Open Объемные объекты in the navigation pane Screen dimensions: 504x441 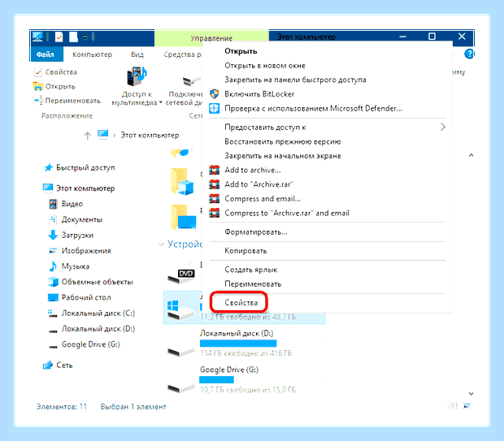click(x=91, y=282)
